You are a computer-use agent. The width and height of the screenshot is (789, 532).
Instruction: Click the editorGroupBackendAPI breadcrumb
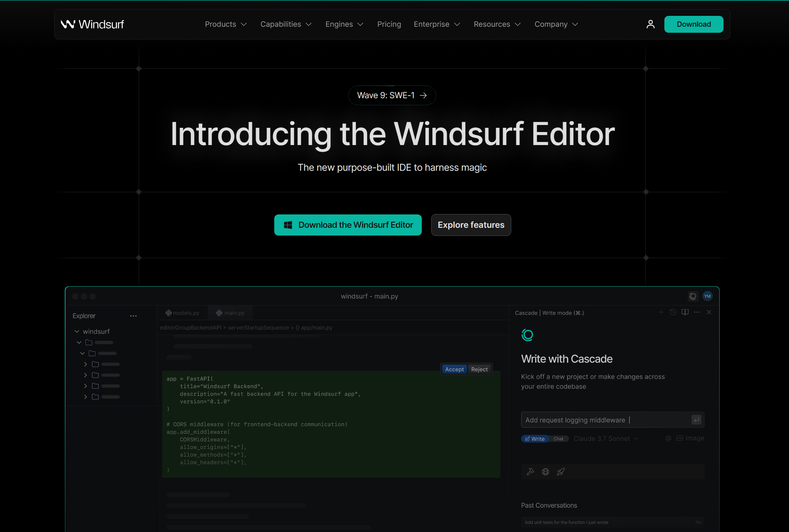pyautogui.click(x=190, y=328)
